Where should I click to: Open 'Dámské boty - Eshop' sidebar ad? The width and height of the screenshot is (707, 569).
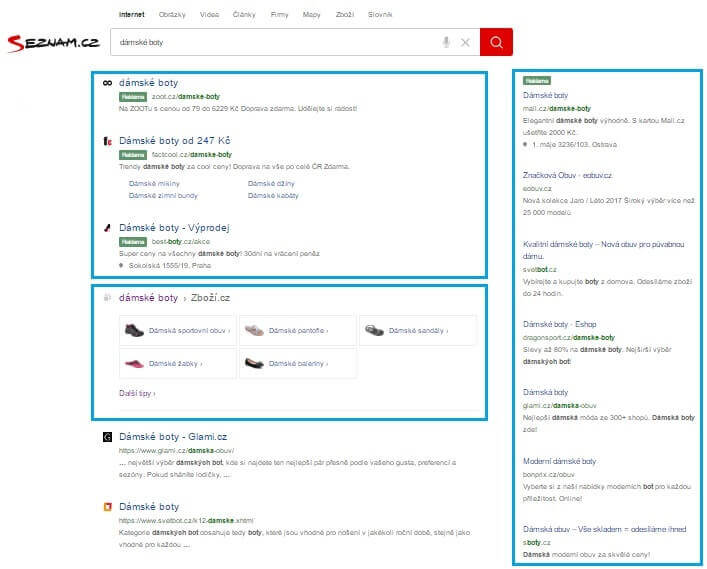coord(560,324)
